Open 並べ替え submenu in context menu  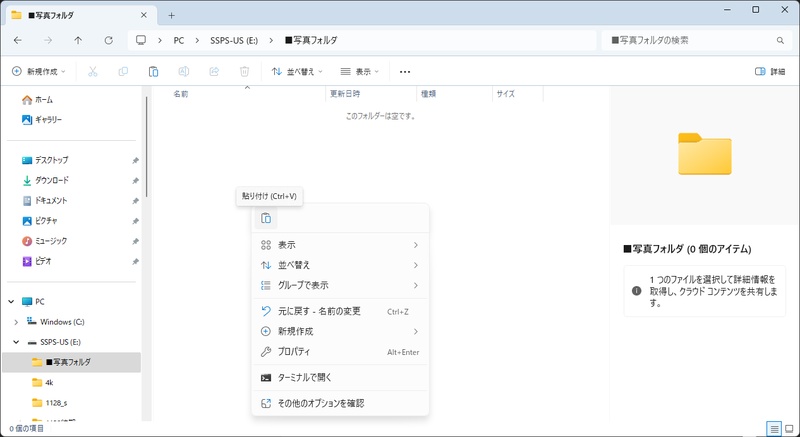[x=340, y=265]
